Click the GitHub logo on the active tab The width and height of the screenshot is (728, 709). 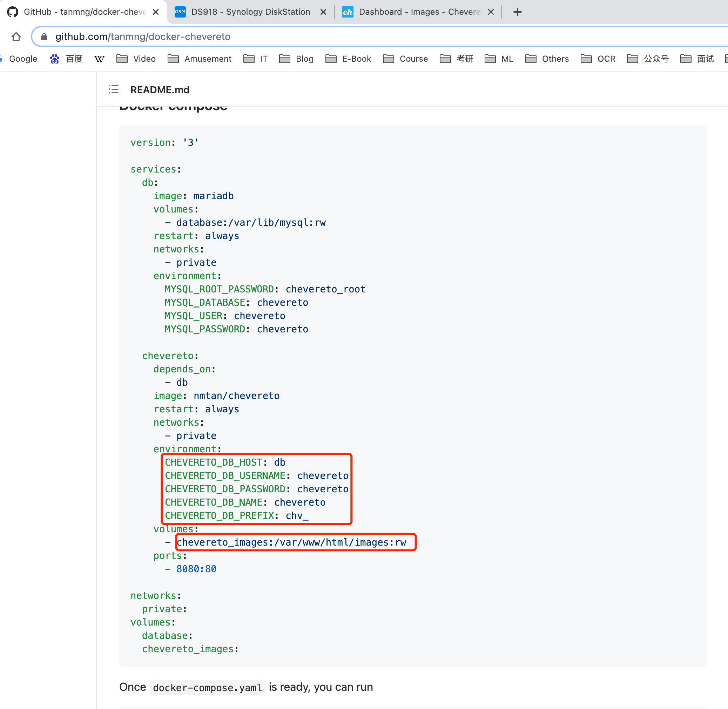(13, 12)
